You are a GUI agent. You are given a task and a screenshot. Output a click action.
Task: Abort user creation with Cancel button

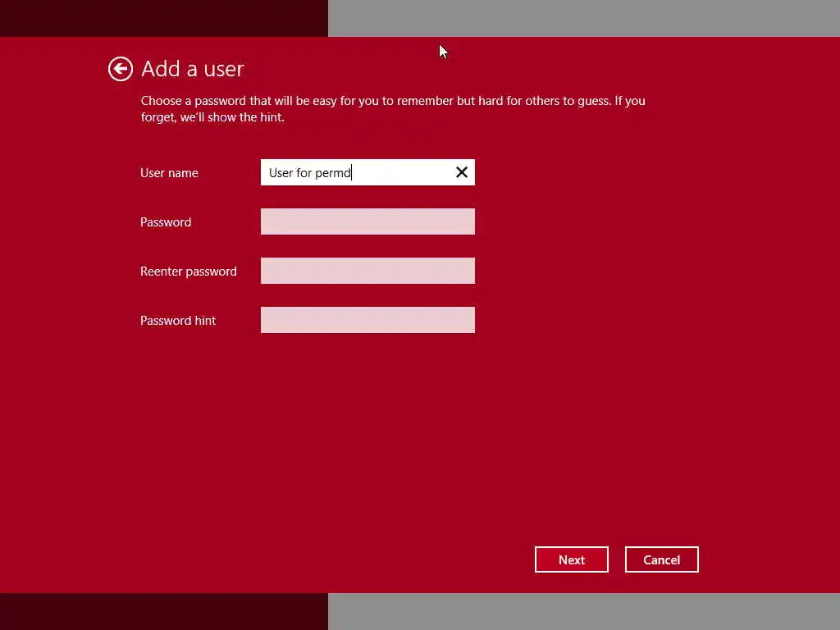tap(662, 559)
